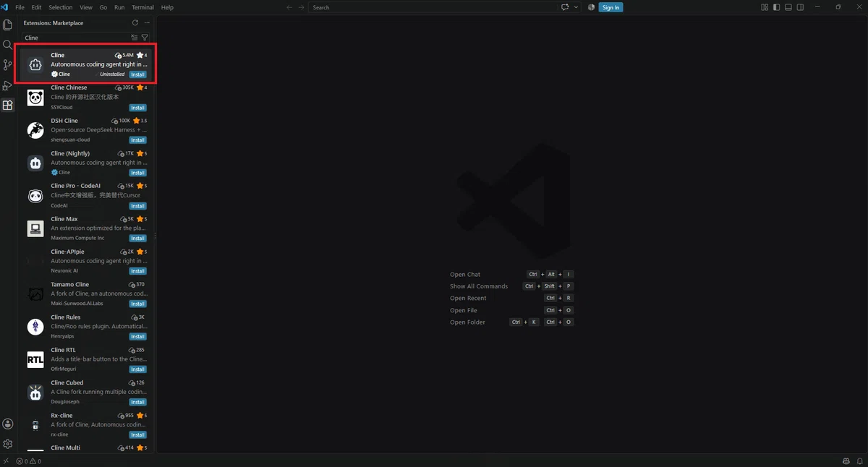Open the Terminal menu
The width and height of the screenshot is (868, 467).
click(x=142, y=7)
